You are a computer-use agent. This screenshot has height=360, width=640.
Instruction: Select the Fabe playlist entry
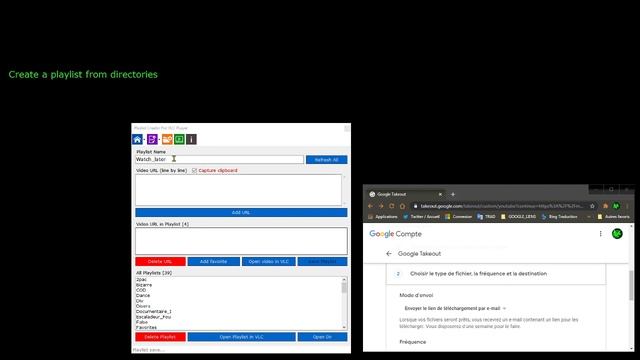142,322
